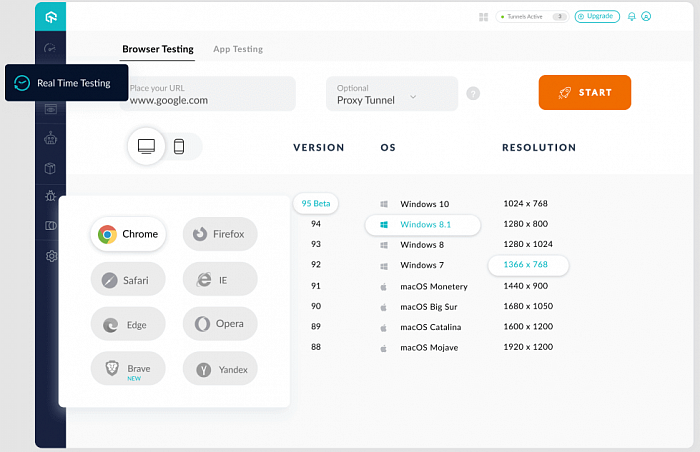The image size is (700, 452).
Task: Open the user profile icon
Action: (x=646, y=17)
